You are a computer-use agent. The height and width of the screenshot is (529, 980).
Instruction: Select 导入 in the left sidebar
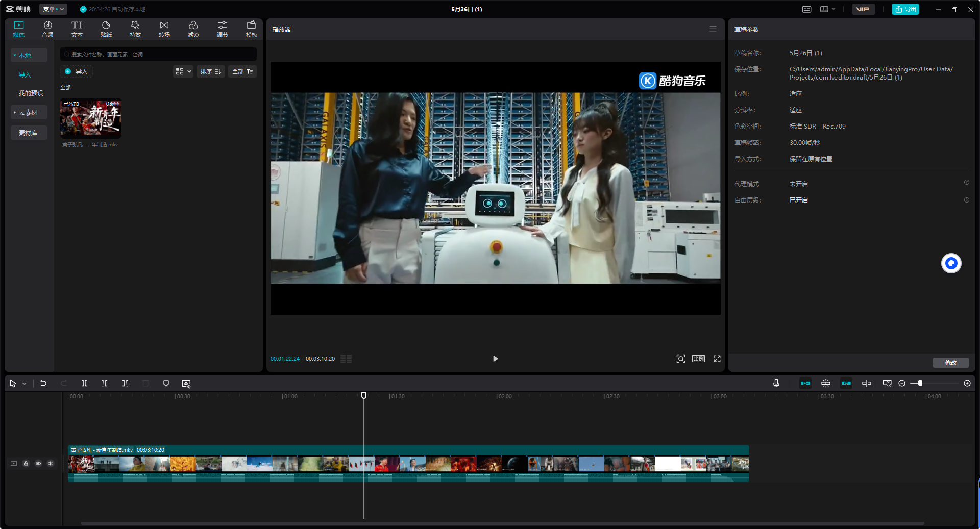coord(25,74)
